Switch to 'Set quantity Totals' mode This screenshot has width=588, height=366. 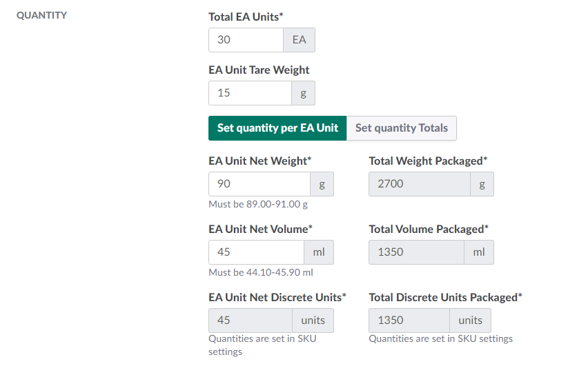pos(401,128)
